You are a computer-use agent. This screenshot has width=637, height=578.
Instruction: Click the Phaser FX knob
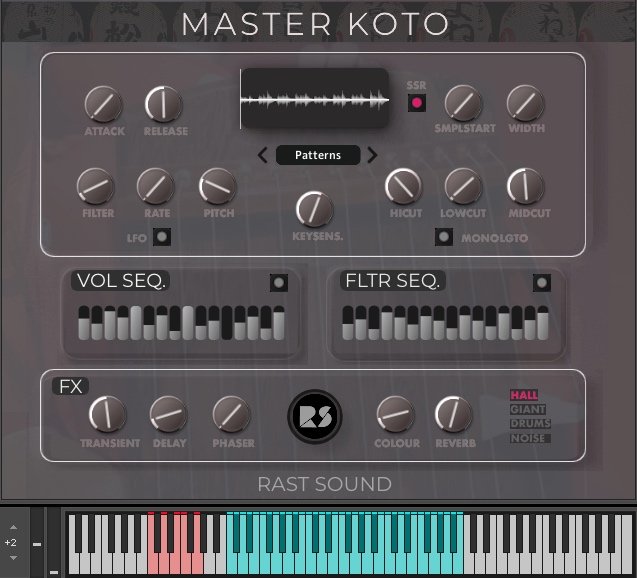click(232, 415)
